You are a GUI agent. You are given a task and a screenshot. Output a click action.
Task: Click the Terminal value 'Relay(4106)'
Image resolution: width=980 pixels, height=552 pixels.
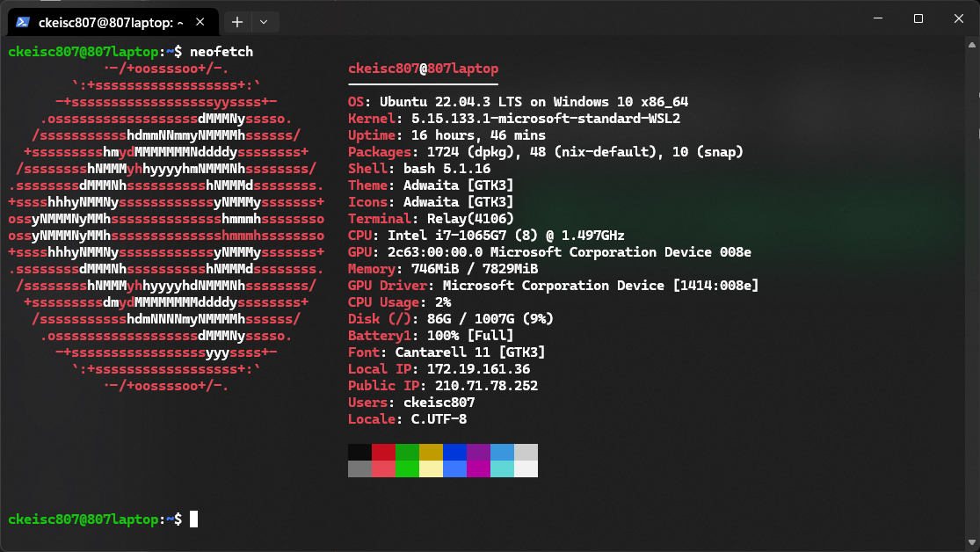coord(470,219)
